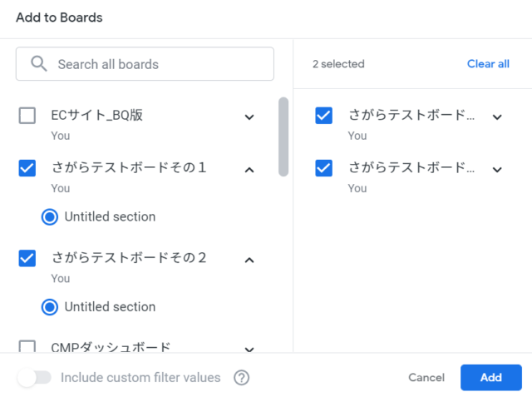Check the CMPダッシュボード board checkbox
Screen dimensions: 532x397
[27, 346]
